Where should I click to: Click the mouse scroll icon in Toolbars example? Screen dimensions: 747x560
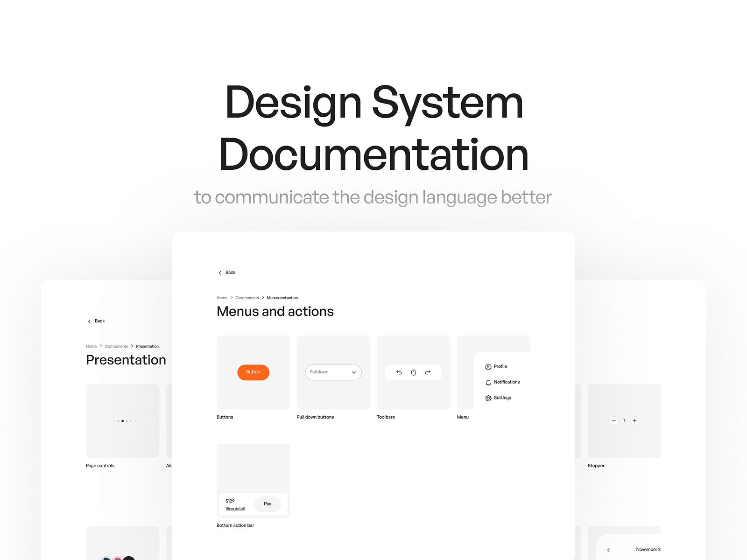tap(413, 372)
